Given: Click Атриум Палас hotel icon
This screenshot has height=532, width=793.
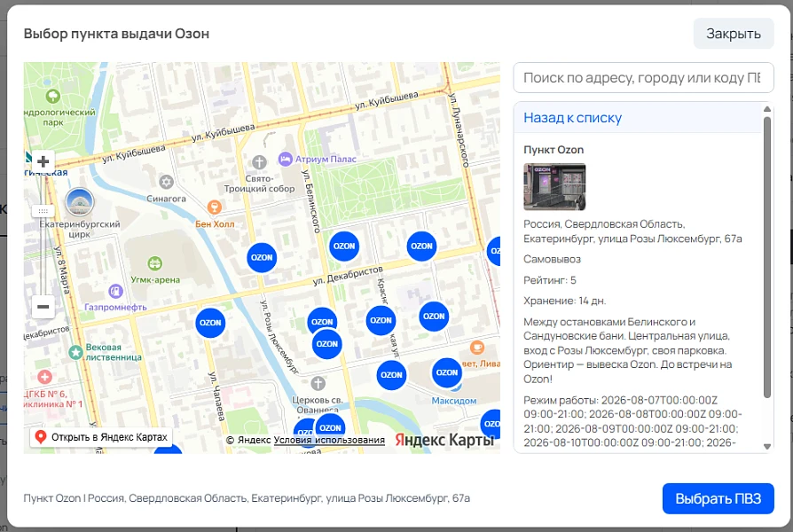Looking at the screenshot, I should (286, 160).
